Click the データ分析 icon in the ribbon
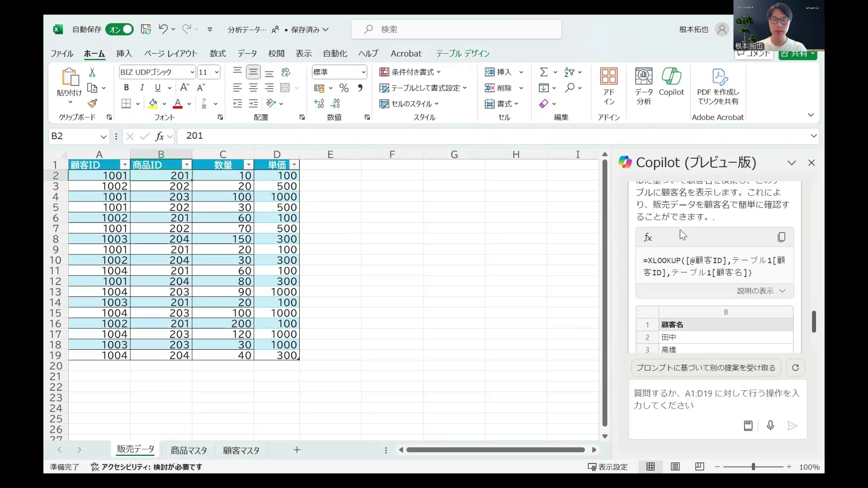Image resolution: width=868 pixels, height=488 pixels. pyautogui.click(x=643, y=84)
